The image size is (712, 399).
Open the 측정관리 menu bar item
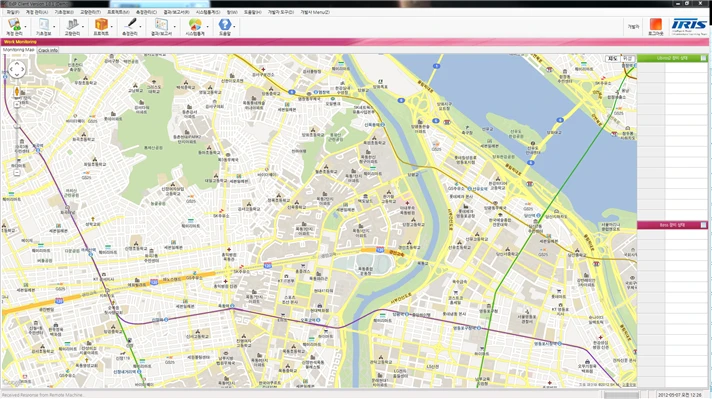[146, 12]
